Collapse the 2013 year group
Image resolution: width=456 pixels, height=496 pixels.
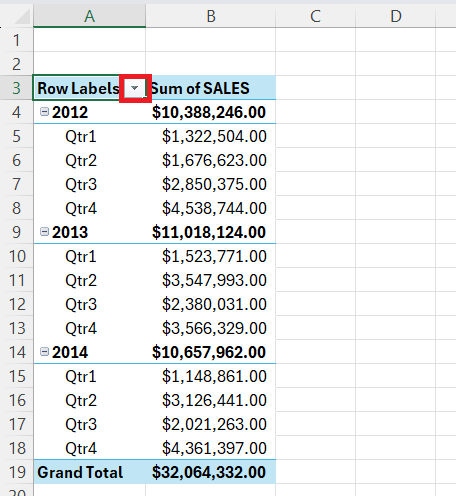point(44,232)
